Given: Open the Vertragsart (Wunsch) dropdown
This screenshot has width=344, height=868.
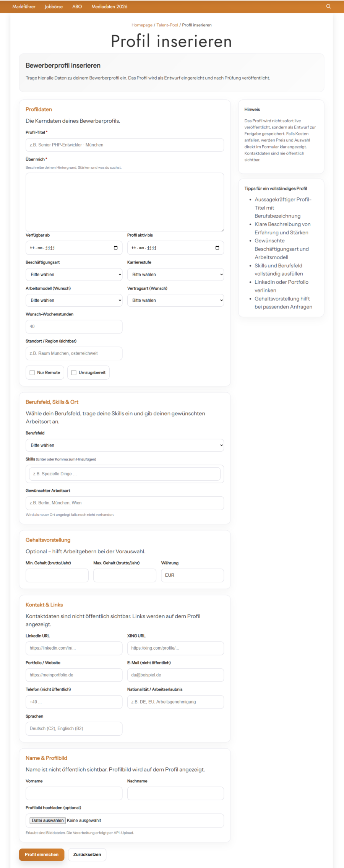Looking at the screenshot, I should (x=175, y=301).
